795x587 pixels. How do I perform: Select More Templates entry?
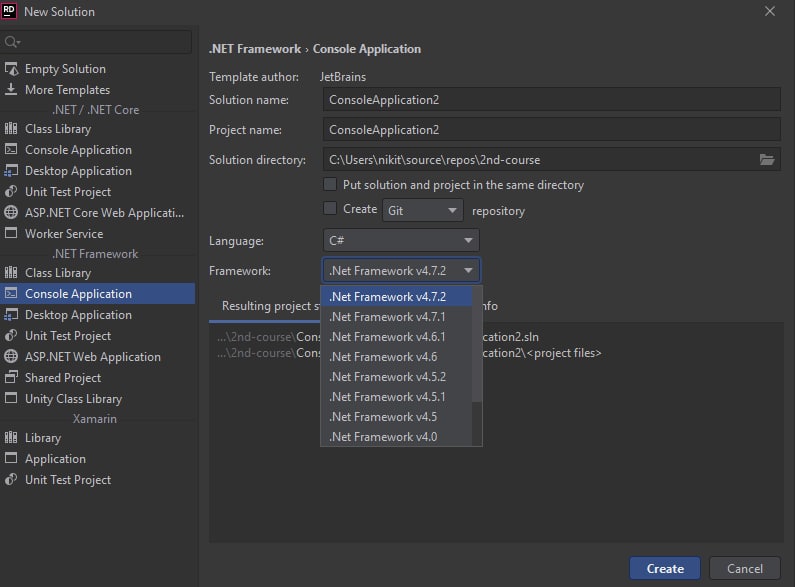97,89
